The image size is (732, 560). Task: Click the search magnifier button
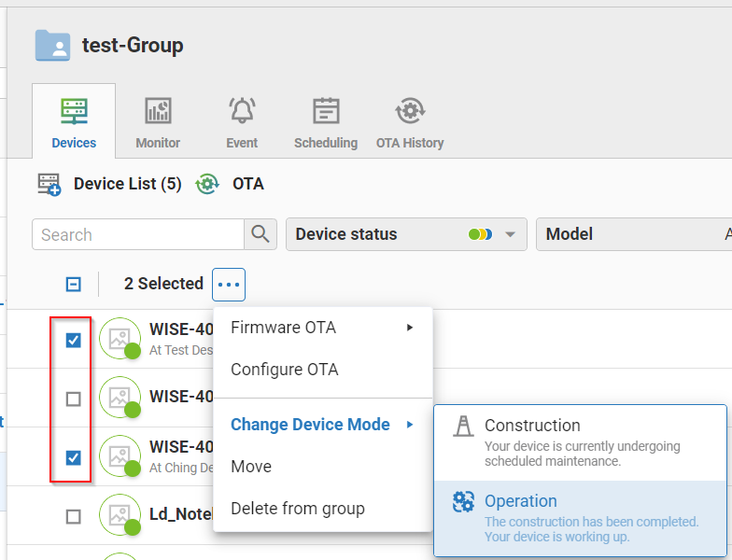[x=260, y=234]
